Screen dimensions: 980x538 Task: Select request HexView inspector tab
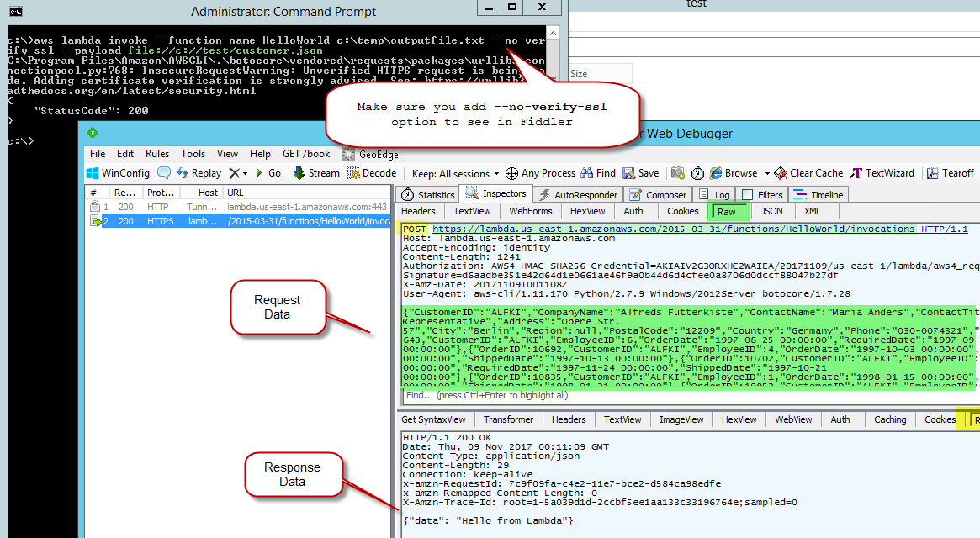pyautogui.click(x=587, y=211)
